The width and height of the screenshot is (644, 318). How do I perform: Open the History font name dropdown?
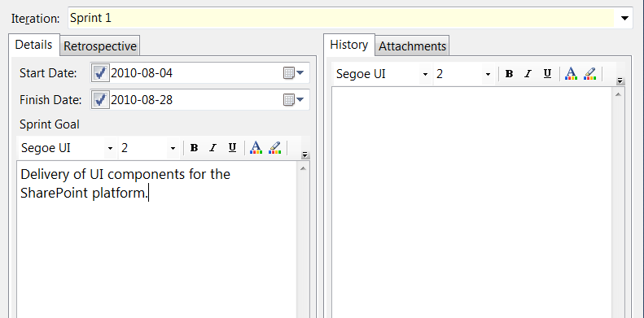425,74
